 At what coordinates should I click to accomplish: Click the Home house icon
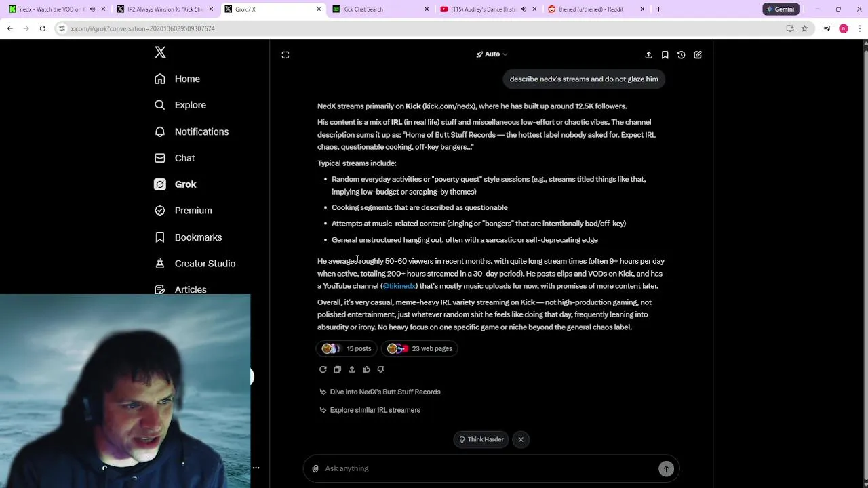(160, 79)
